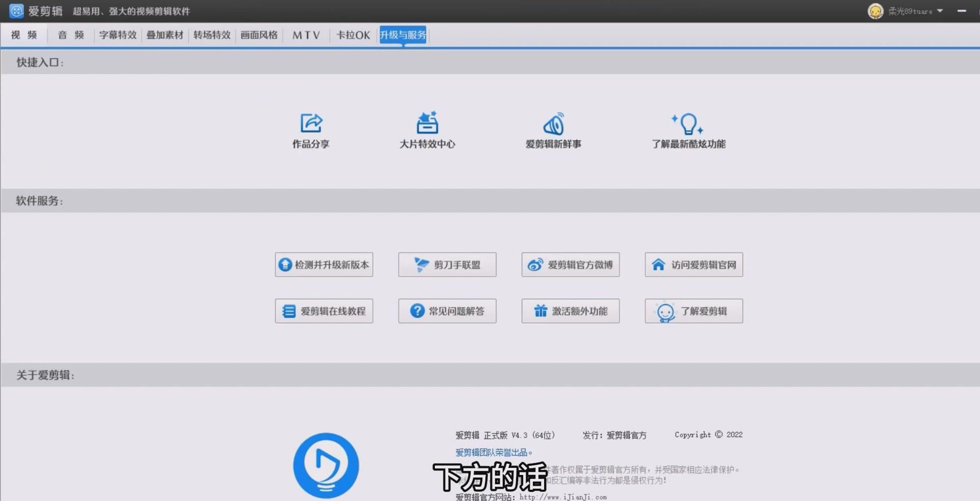Minimize the 爱剪辑 window
This screenshot has height=501, width=980.
pos(962,11)
